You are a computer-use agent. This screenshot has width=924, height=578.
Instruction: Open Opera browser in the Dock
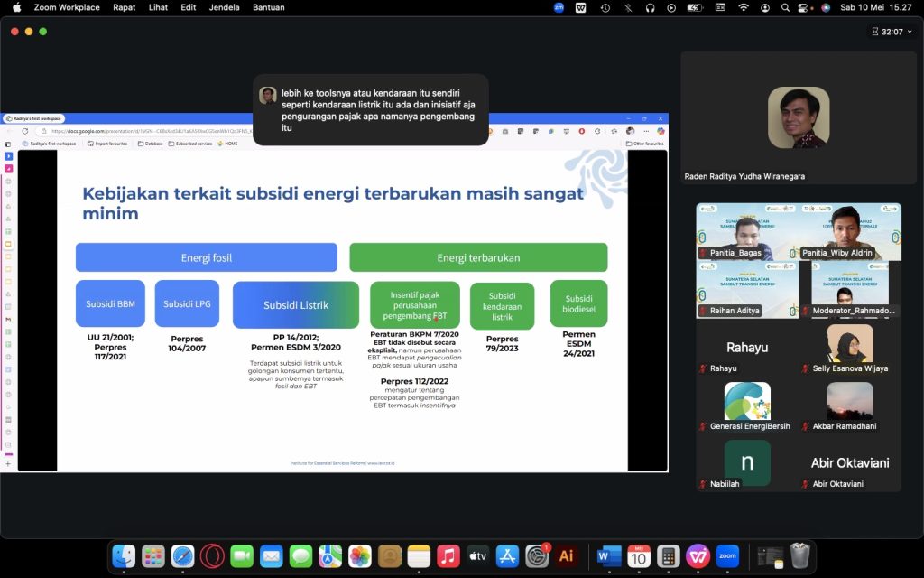(x=212, y=556)
